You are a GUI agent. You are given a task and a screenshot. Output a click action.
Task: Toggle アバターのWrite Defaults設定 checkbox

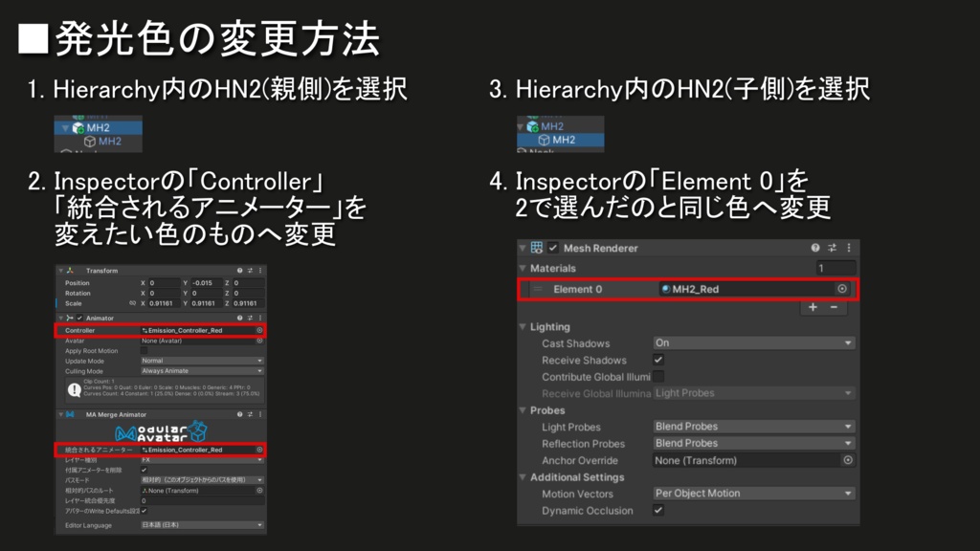(x=144, y=511)
